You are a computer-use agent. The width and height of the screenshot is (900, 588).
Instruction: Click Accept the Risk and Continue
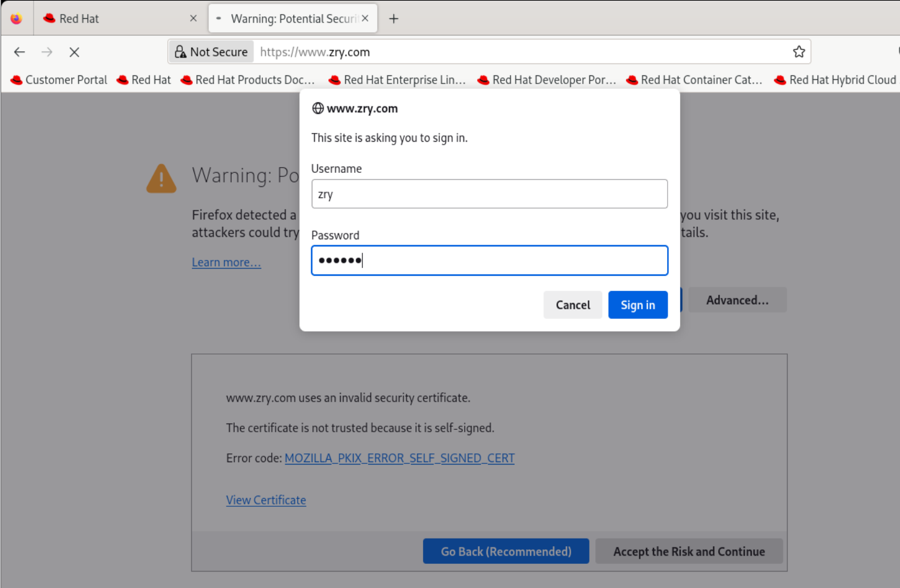pyautogui.click(x=689, y=552)
